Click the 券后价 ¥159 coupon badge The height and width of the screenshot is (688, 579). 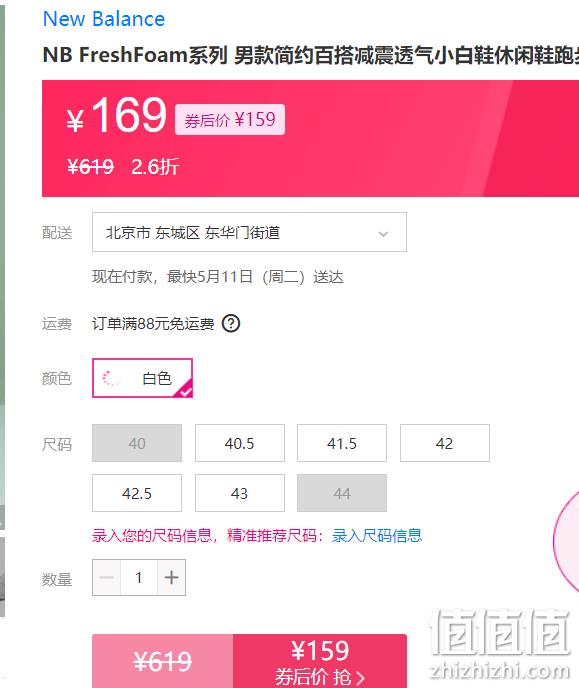coord(230,119)
